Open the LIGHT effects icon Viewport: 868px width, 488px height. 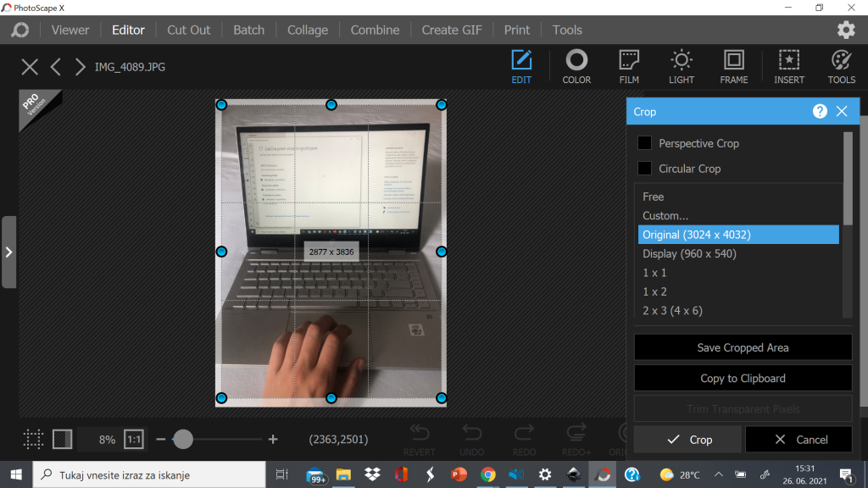click(x=681, y=66)
